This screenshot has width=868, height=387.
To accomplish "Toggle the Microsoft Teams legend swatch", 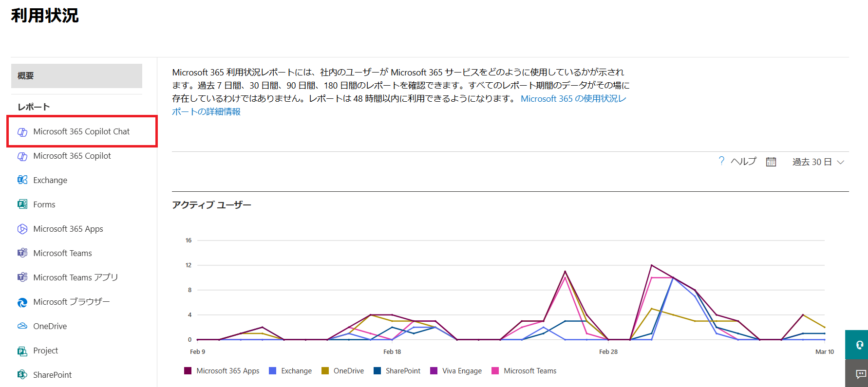I will [495, 371].
